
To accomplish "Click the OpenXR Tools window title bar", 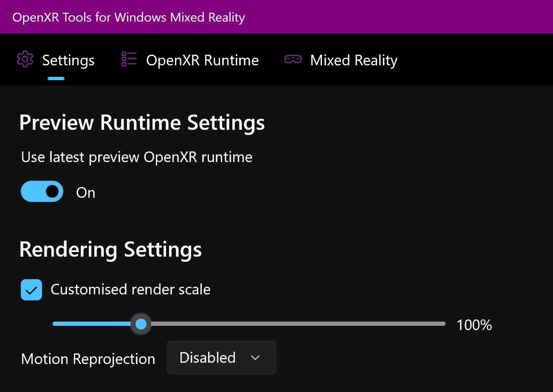I will pyautogui.click(x=276, y=17).
